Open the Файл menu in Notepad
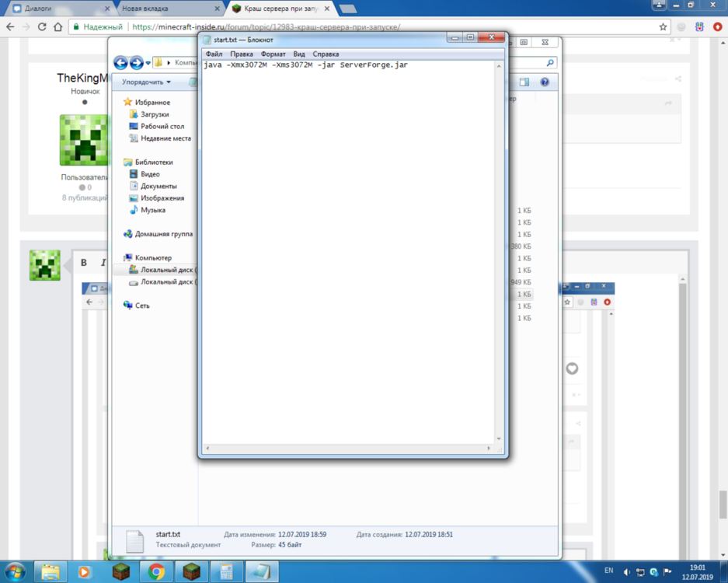The height and width of the screenshot is (583, 728). coord(214,54)
